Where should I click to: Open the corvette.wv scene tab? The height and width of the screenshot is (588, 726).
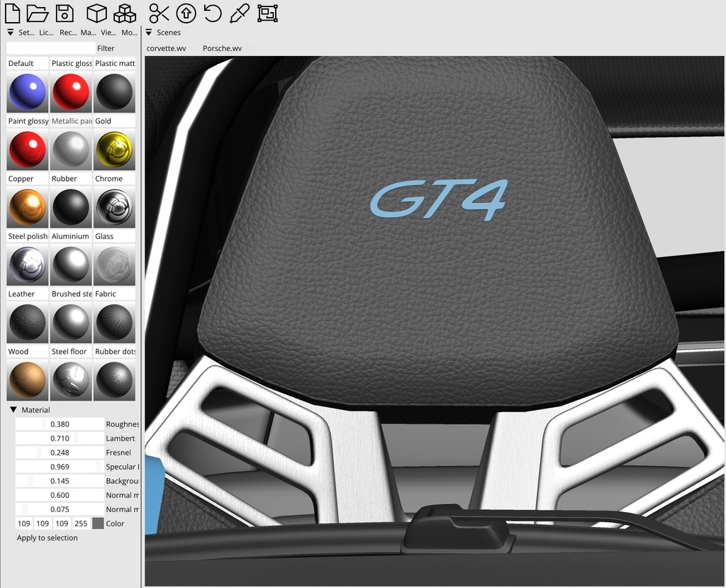point(167,48)
